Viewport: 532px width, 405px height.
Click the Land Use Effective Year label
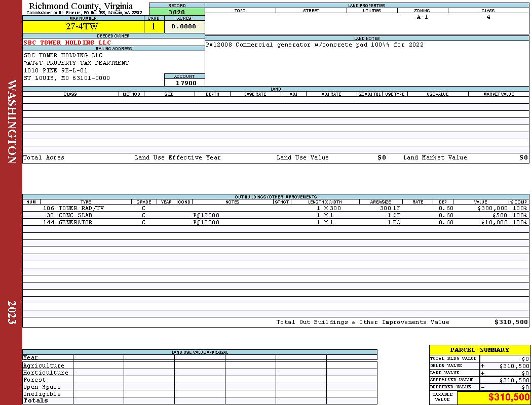[178, 157]
